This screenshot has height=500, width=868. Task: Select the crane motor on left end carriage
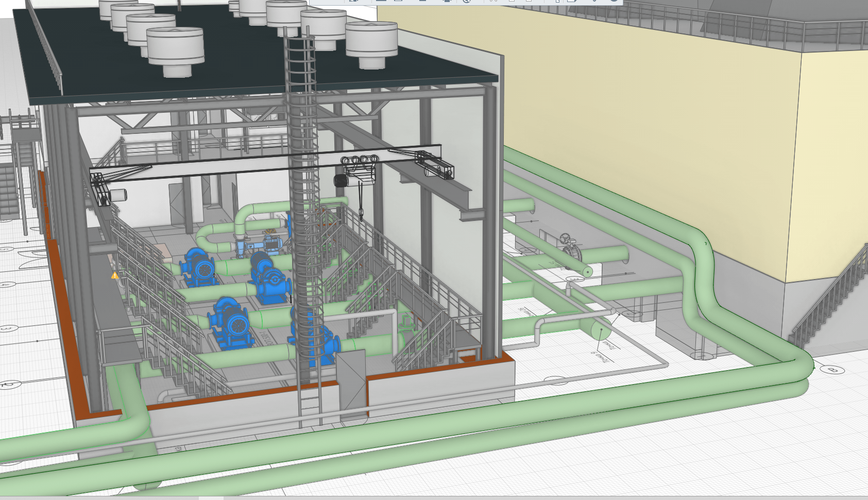click(118, 195)
